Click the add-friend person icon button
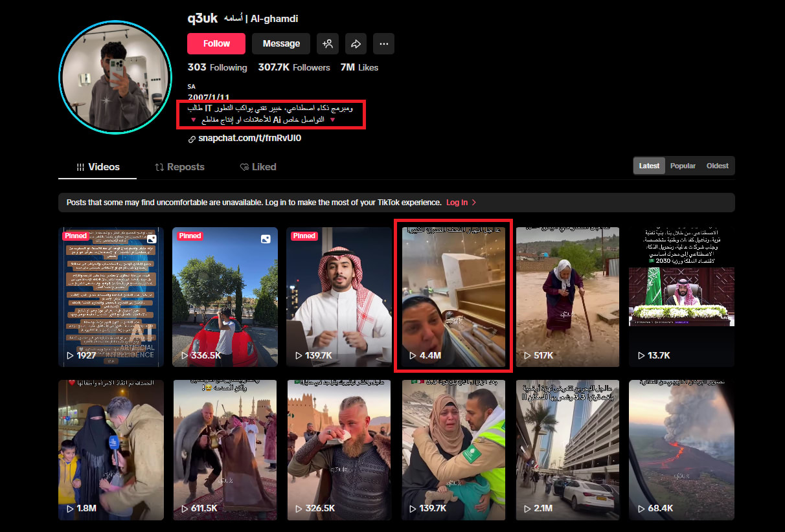 328,43
